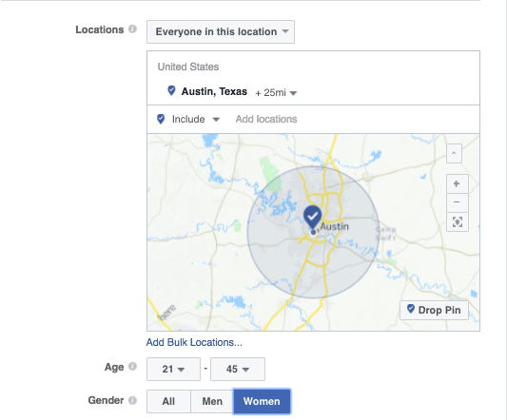Open the maximum age 45 dropdown

[238, 369]
